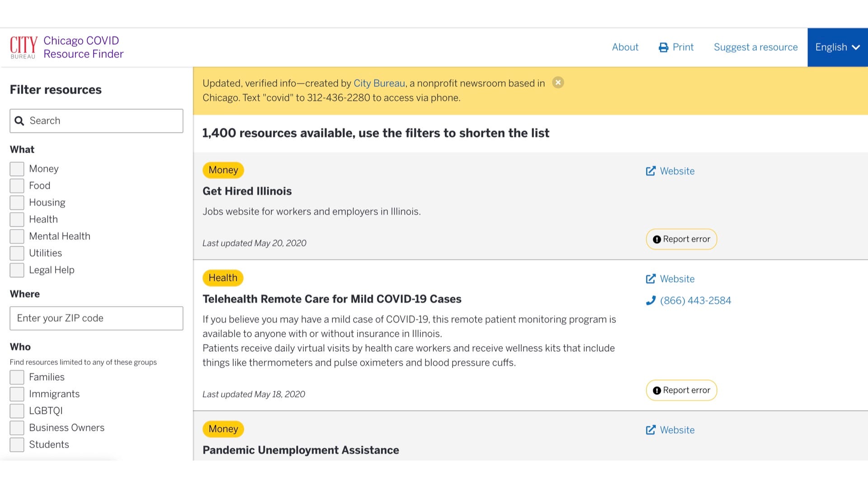Click the Money tag on Get Hired Illinois
Viewport: 868px width, 488px height.
click(223, 170)
